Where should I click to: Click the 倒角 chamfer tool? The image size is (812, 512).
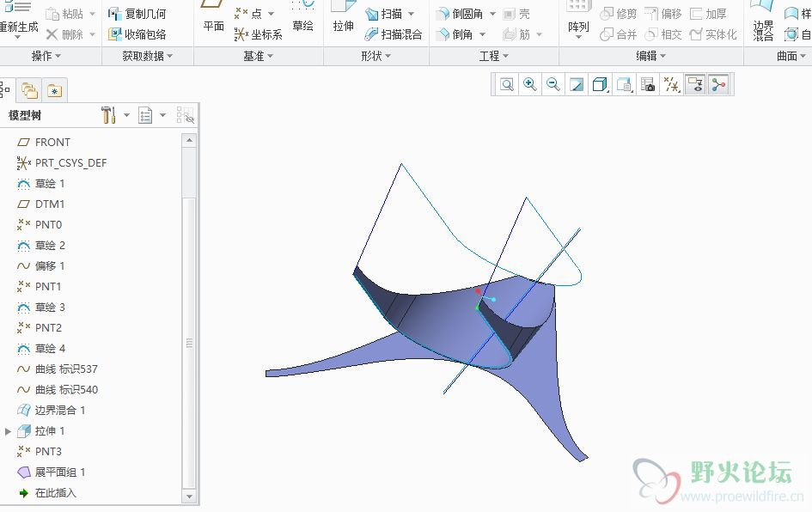click(455, 34)
